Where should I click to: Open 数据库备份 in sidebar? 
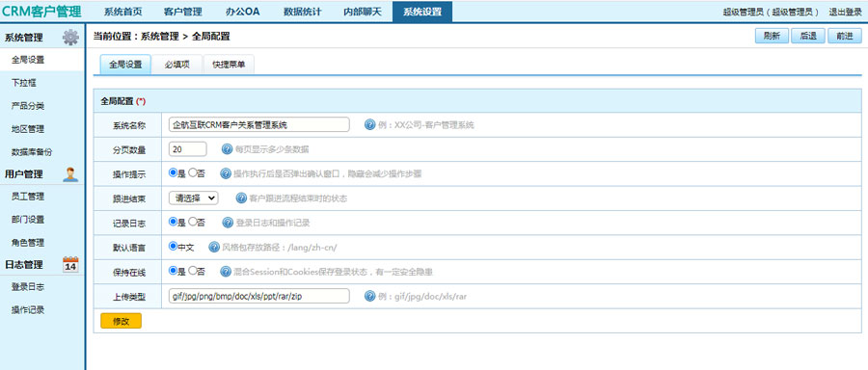tap(32, 151)
